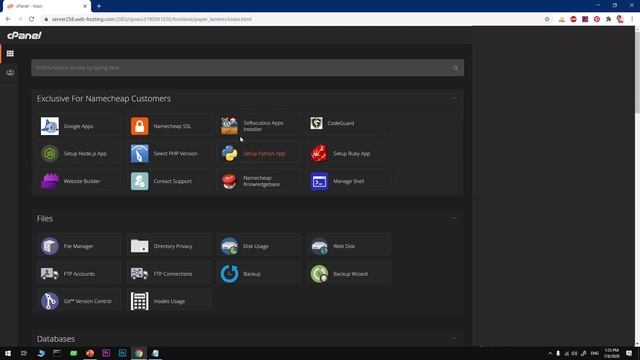The height and width of the screenshot is (360, 640).
Task: Select the cPanel - Main browser tab
Action: 47,6
